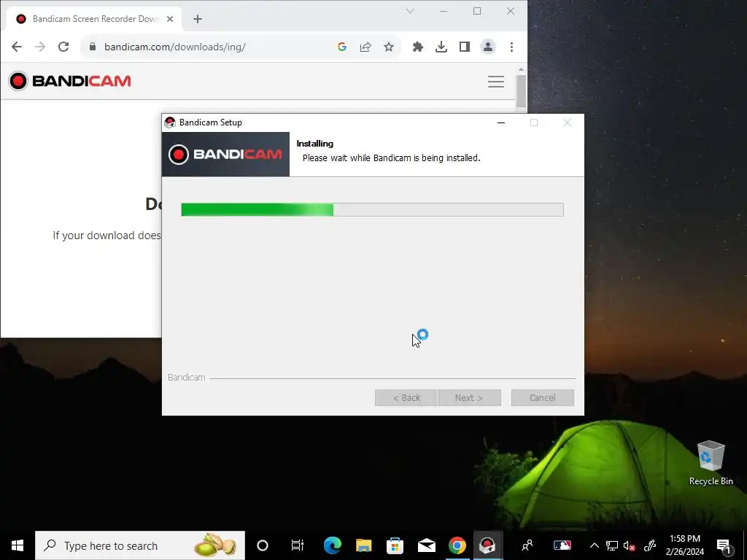Go forward in Chrome browser
The width and height of the screenshot is (747, 560).
[40, 47]
